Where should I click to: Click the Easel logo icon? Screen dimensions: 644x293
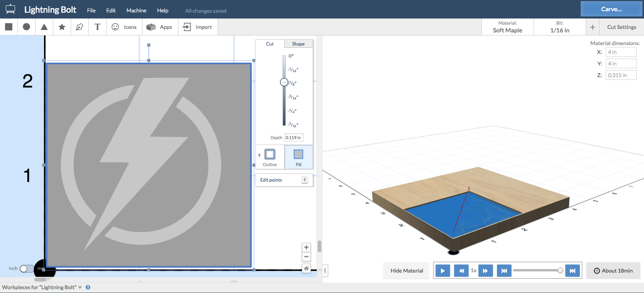(x=10, y=9)
